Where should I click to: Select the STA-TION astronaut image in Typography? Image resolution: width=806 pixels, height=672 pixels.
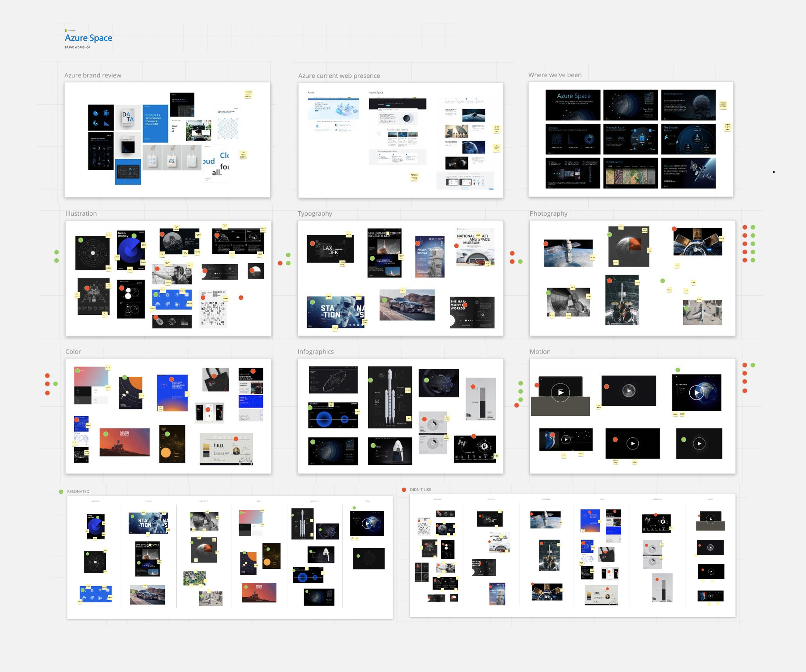(x=335, y=312)
